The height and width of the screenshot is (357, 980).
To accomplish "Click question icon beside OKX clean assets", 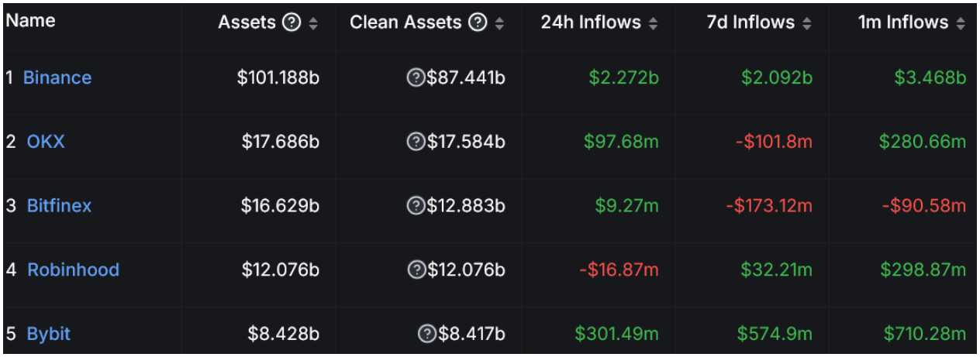I will point(416,142).
